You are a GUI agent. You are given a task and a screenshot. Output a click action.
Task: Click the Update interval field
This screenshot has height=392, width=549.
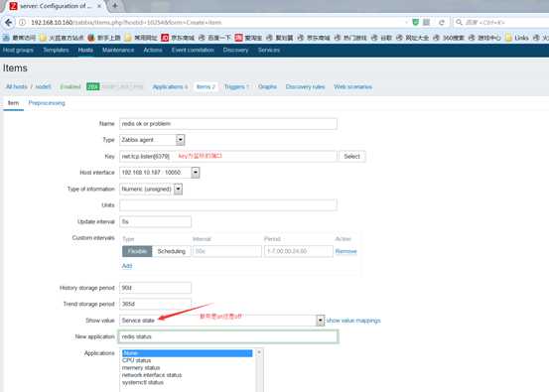pos(155,222)
